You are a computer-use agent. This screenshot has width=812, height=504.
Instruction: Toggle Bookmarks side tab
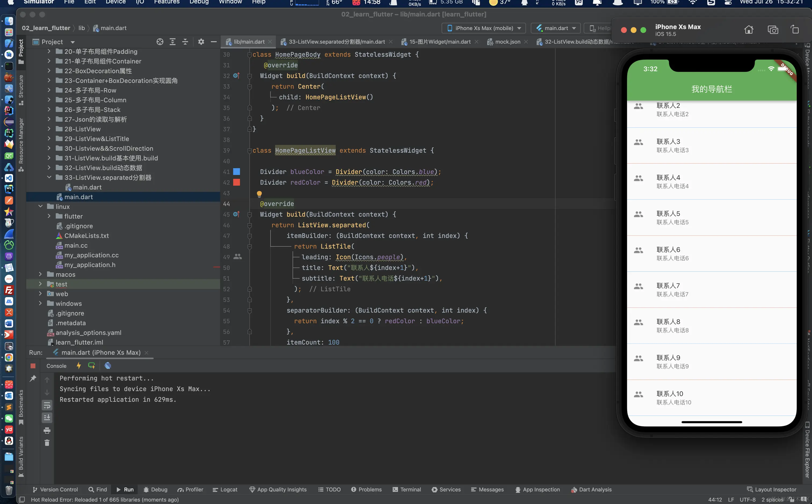click(x=21, y=407)
